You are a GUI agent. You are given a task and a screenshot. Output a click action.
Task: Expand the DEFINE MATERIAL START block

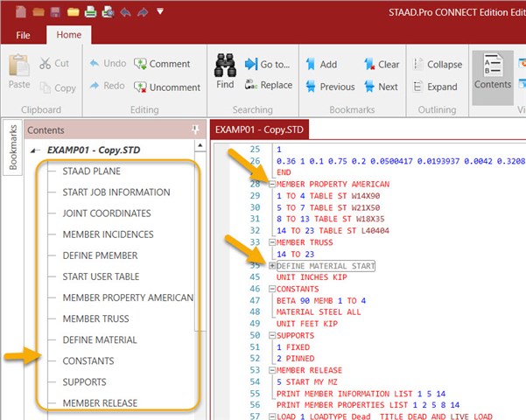pos(272,265)
